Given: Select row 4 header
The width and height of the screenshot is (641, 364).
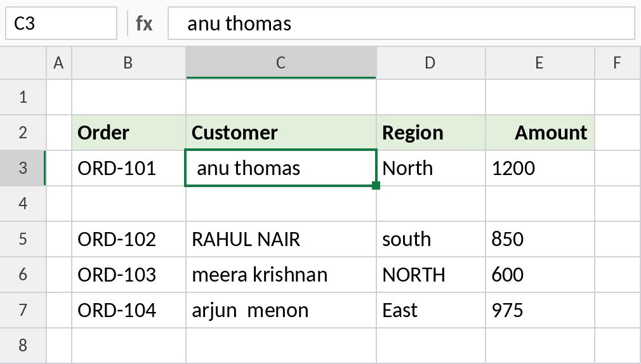Looking at the screenshot, I should pyautogui.click(x=23, y=204).
